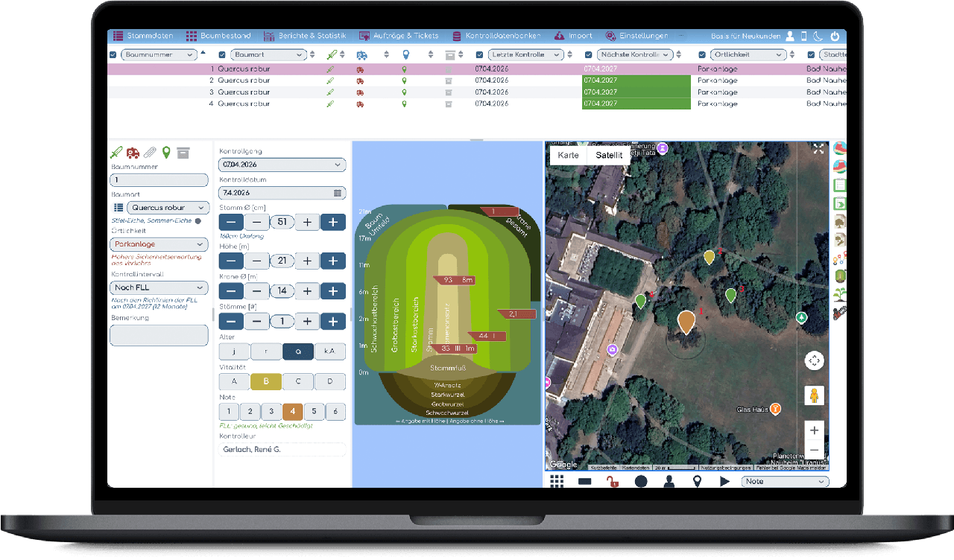Zoom in the map with plus button
This screenshot has height=560, width=954.
[x=814, y=430]
